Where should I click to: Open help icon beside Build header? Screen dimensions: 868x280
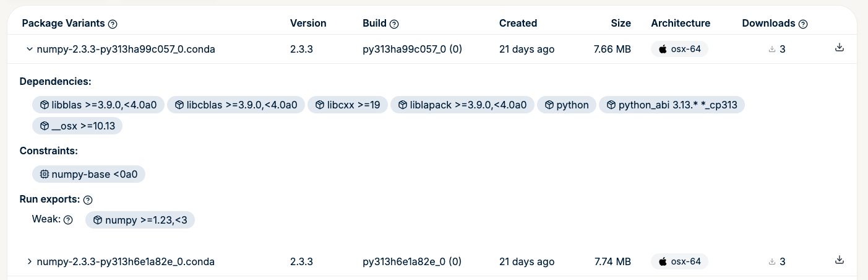tap(394, 24)
